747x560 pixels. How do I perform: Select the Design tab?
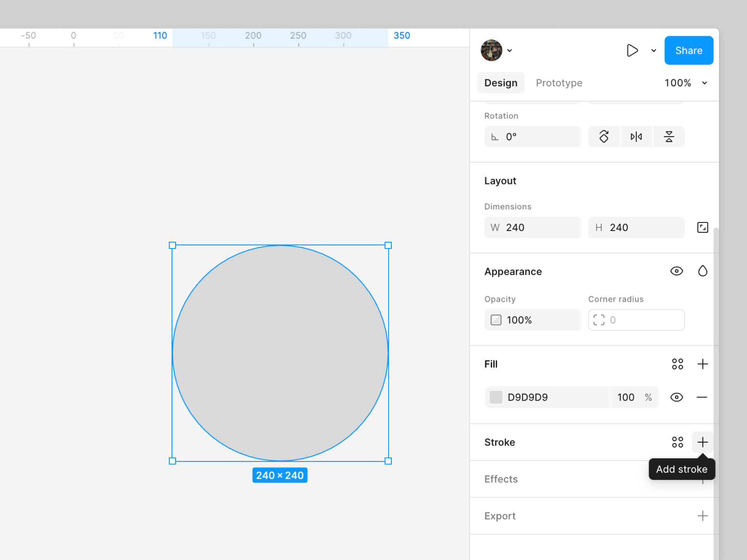coord(501,83)
